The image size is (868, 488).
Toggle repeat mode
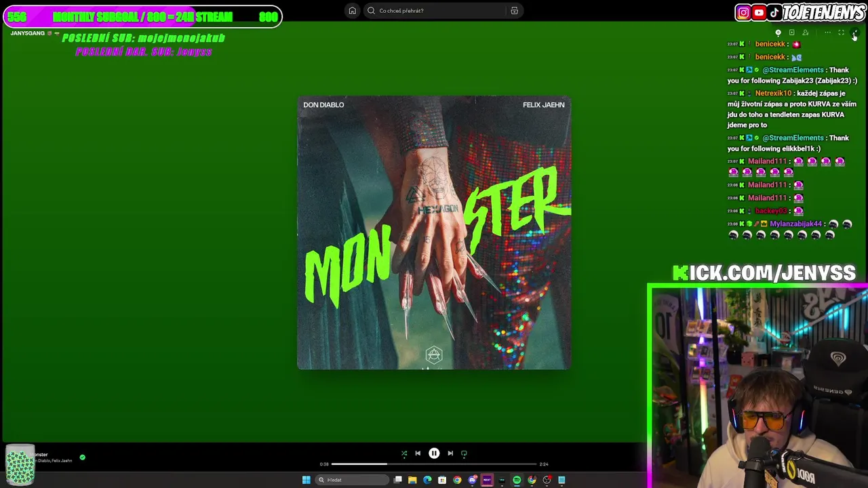464,453
